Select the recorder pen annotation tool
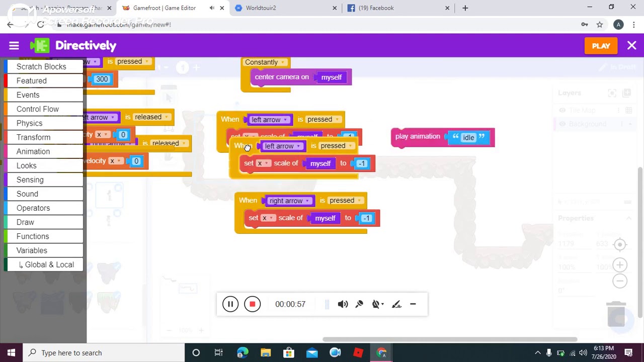 coord(396,304)
